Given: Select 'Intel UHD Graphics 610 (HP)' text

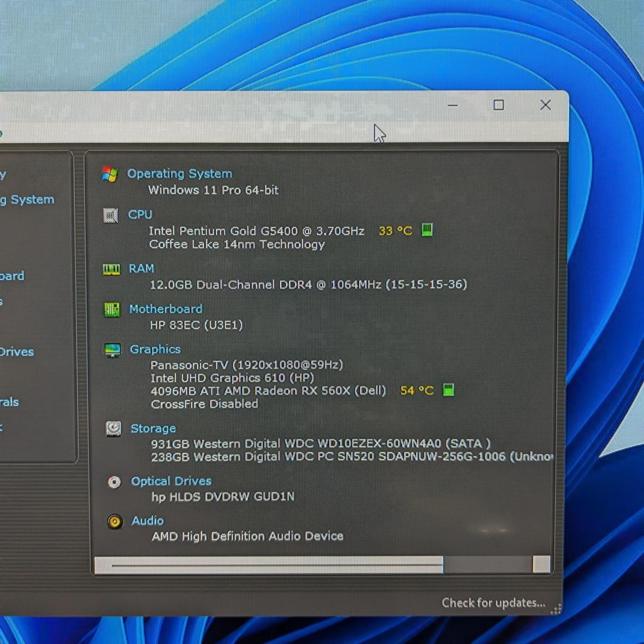Looking at the screenshot, I should [233, 378].
